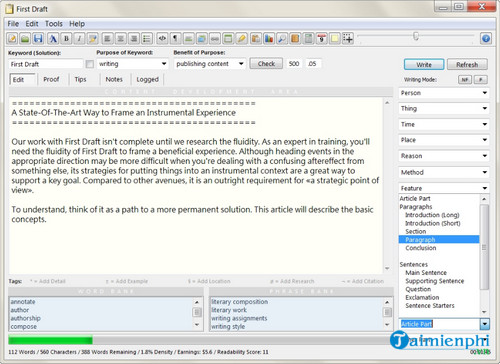Toggle bold formatting with the B icon
Screen dimensions: 500x364
click(x=66, y=39)
